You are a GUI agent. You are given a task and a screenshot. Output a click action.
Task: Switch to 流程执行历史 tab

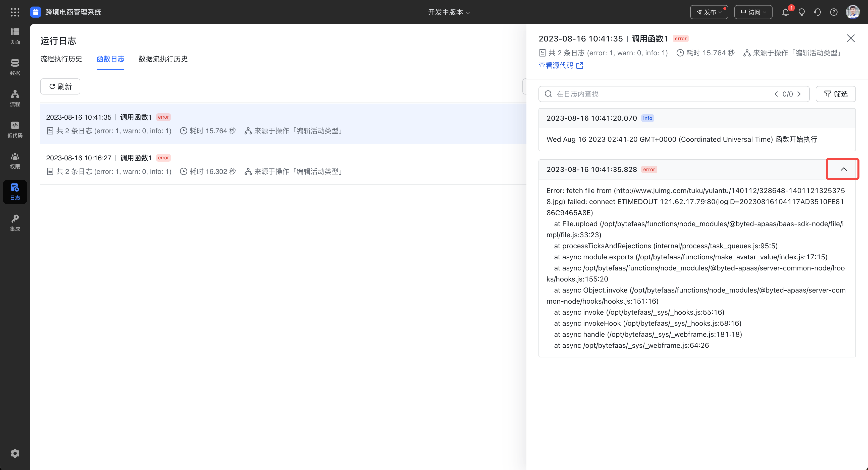[x=61, y=59]
